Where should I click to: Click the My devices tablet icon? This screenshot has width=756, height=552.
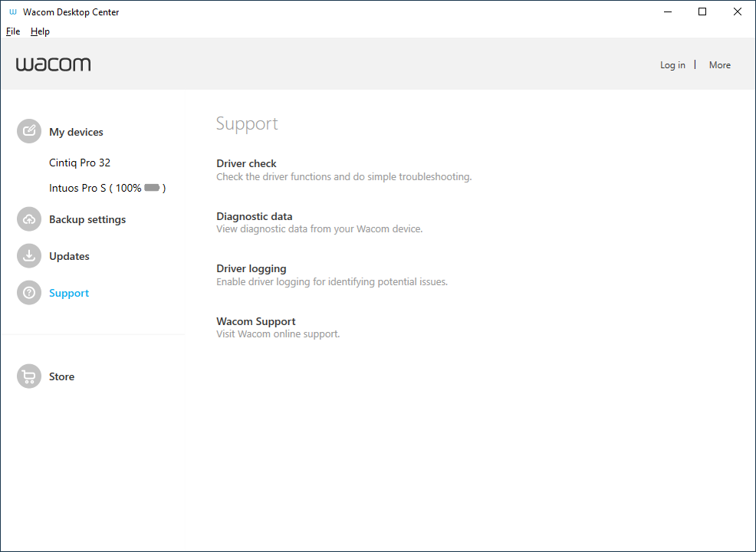(29, 131)
